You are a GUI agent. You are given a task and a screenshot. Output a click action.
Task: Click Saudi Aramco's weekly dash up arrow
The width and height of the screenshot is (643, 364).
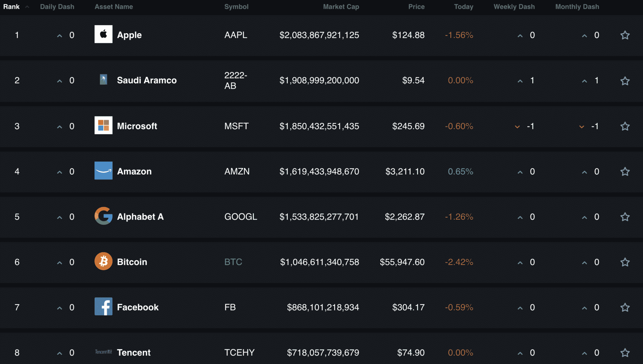click(x=520, y=81)
